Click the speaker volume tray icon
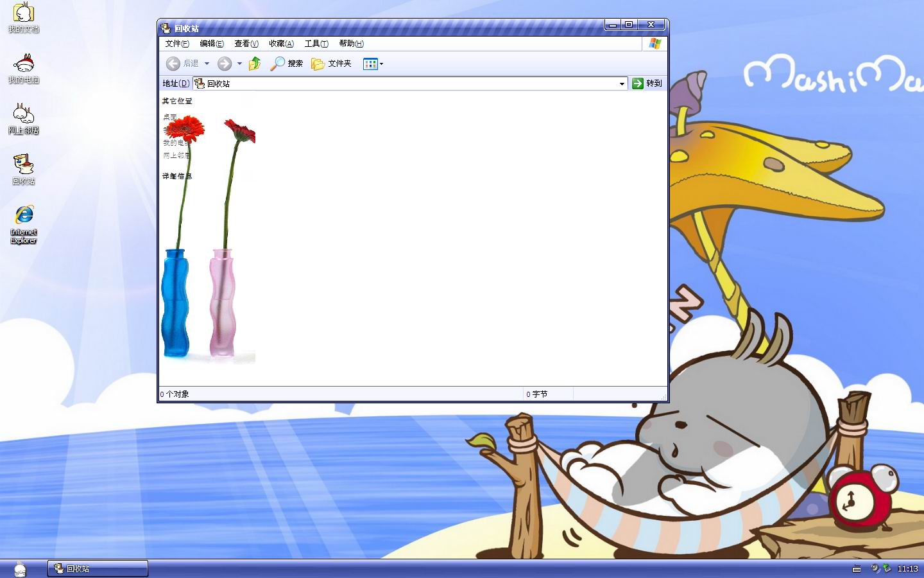Screen dimensions: 924x578 click(x=875, y=568)
